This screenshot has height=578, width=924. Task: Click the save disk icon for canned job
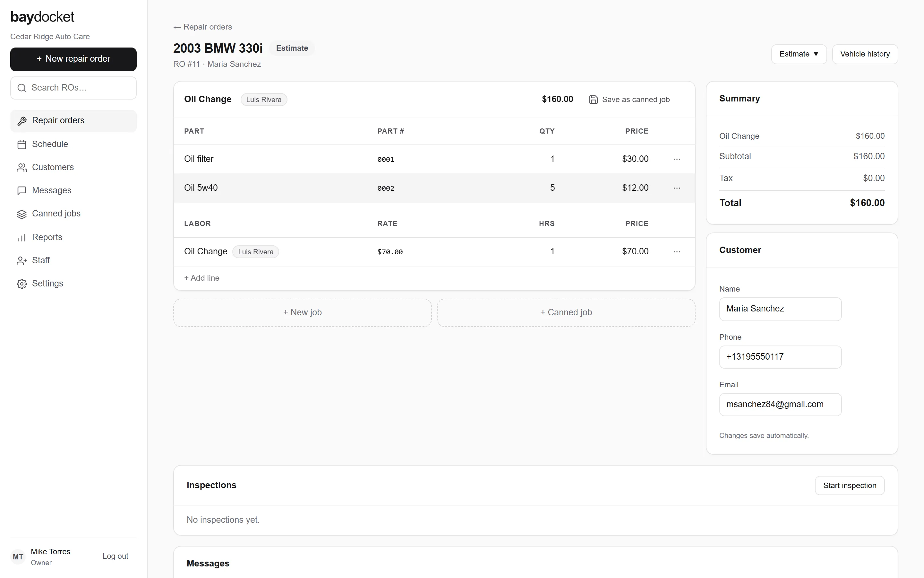593,100
